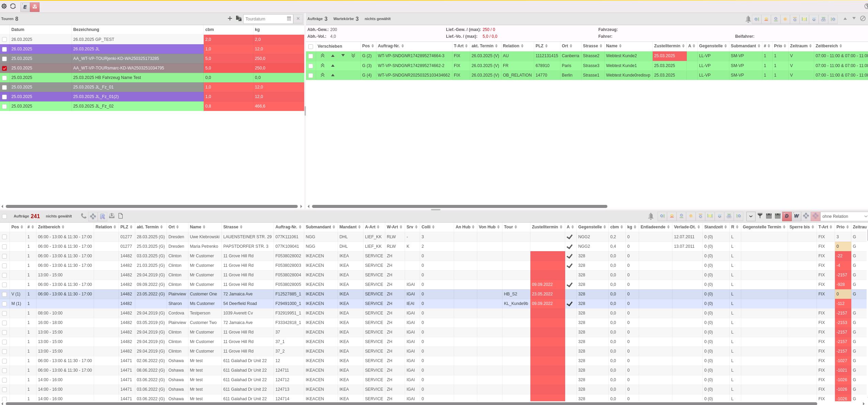Viewport: 868px width, 405px height.
Task: Click the bottom orders table horizontal scrollbar
Action: click(412, 404)
